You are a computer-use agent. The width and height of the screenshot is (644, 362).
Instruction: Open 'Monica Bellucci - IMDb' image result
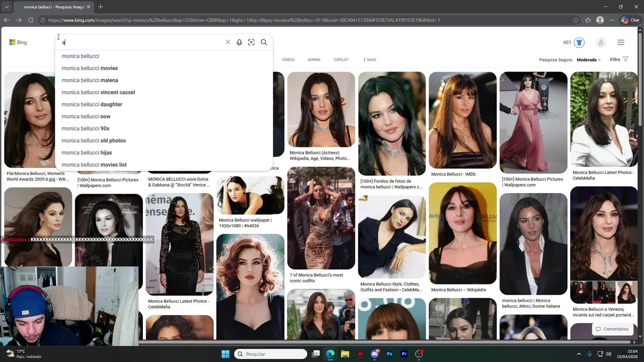[x=462, y=120]
